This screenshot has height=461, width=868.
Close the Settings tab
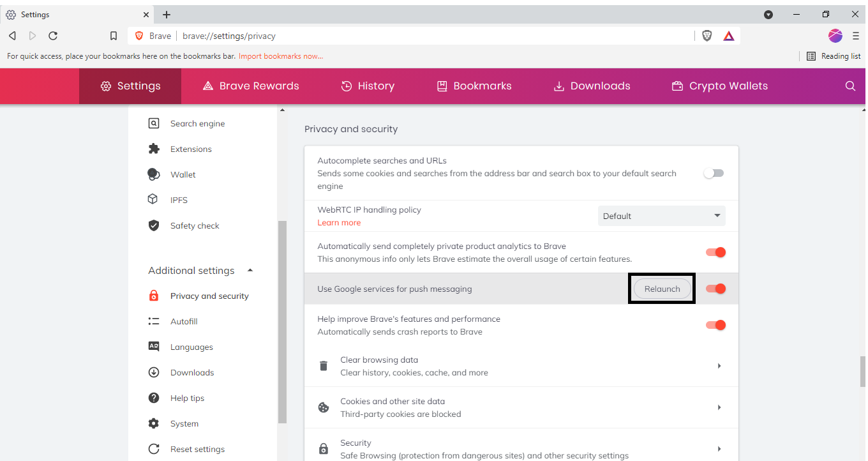147,14
